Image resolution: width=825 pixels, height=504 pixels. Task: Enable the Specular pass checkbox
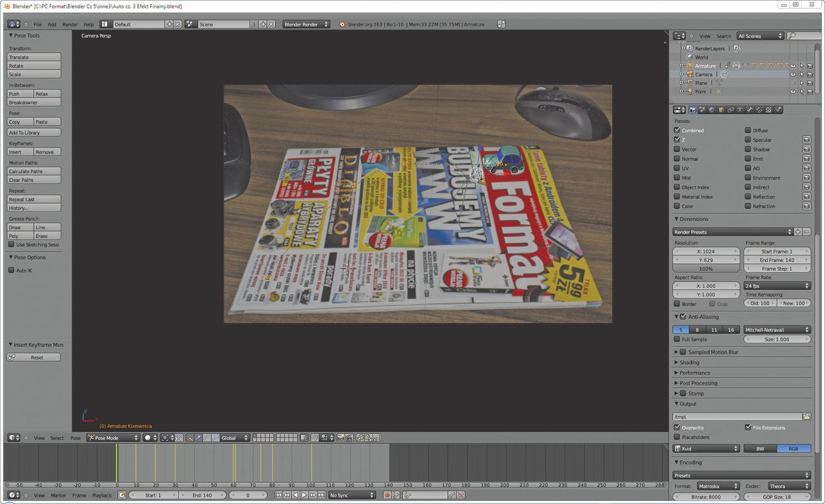(x=748, y=140)
